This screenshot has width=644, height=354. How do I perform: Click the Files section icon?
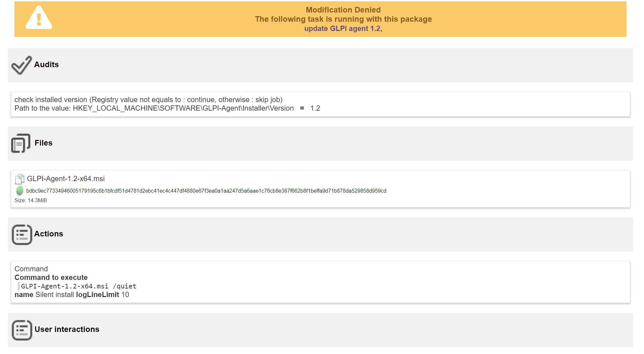click(x=20, y=143)
